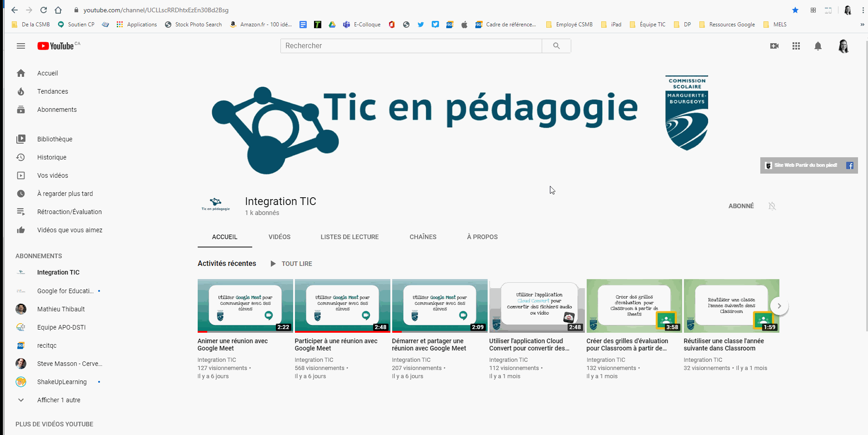868x435 pixels.
Task: Switch to the À PROPOS tab
Action: click(x=482, y=237)
